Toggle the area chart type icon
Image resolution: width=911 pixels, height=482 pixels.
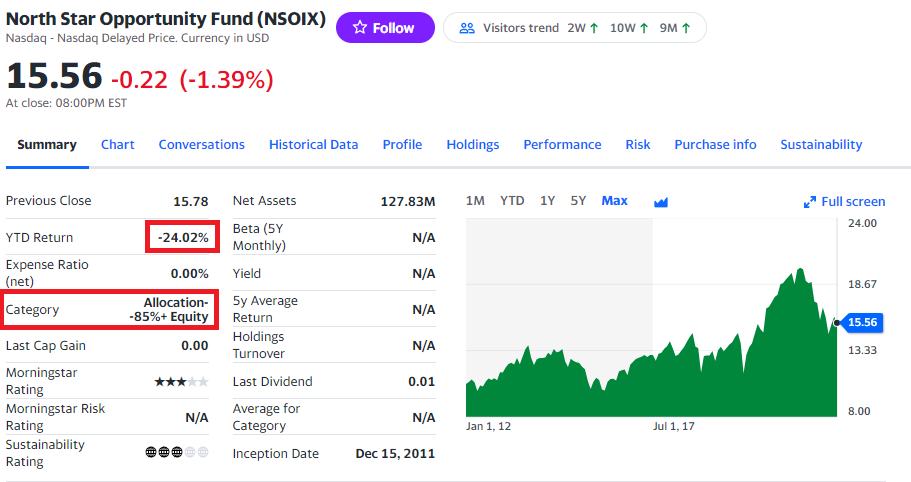tap(661, 202)
